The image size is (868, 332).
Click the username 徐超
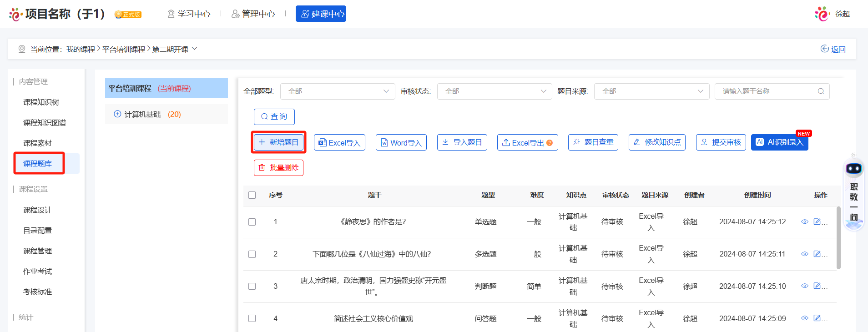843,14
